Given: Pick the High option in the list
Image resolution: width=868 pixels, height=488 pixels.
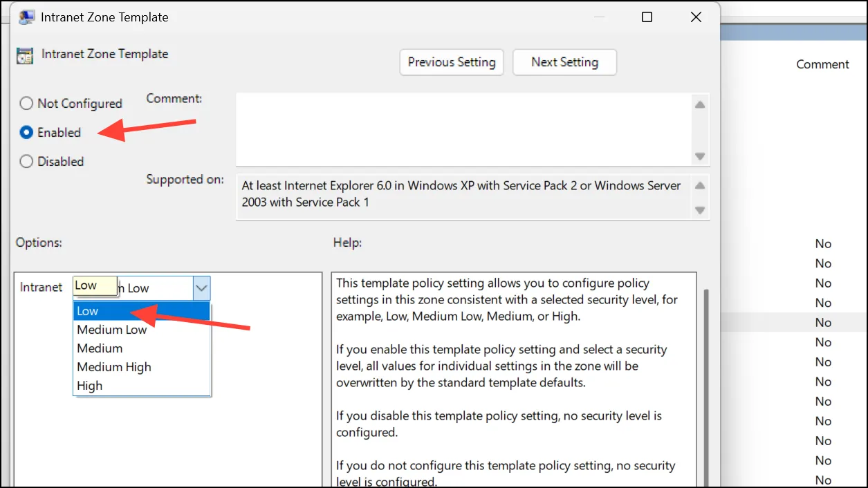Looking at the screenshot, I should click(x=141, y=386).
